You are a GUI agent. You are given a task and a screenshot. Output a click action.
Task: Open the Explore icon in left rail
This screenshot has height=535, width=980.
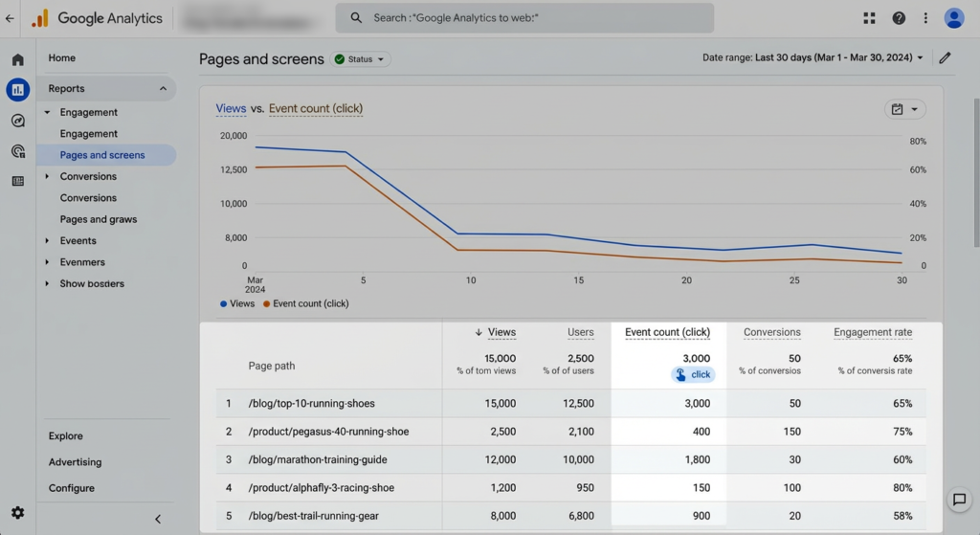(17, 121)
